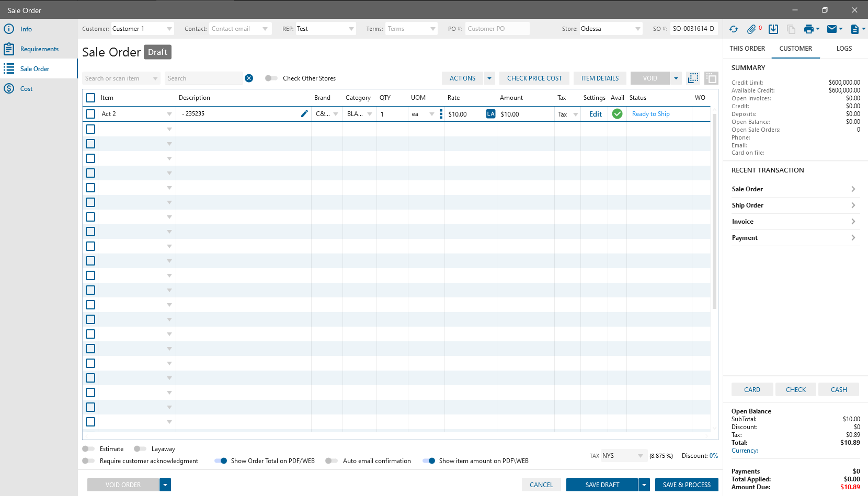Click the Ready to Ship status link
Screen dimensions: 868x496
point(650,114)
